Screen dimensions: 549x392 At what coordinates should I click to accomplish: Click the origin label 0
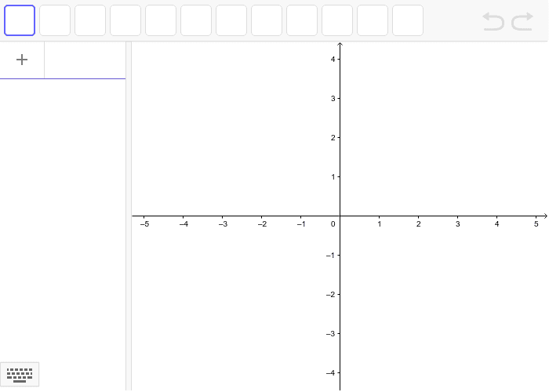click(333, 224)
